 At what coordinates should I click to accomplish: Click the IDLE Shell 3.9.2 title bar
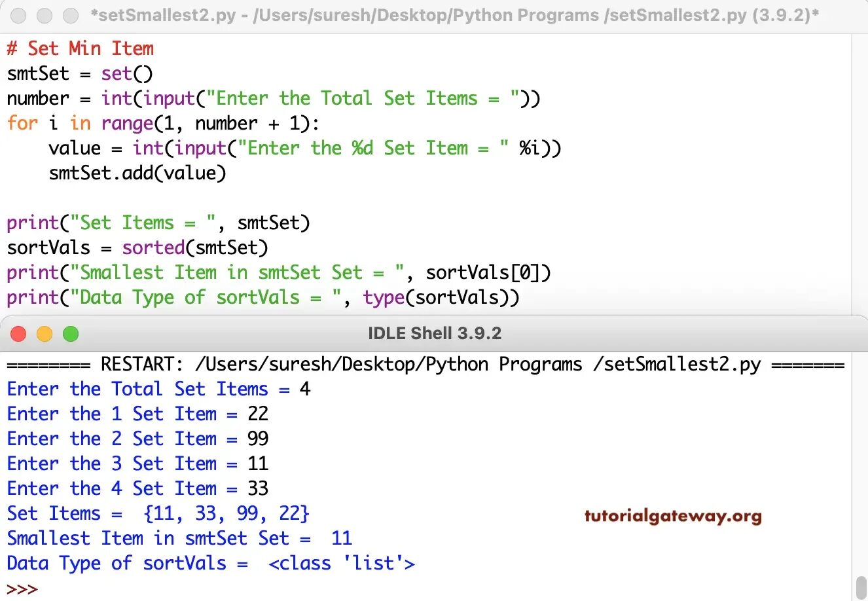(x=434, y=333)
